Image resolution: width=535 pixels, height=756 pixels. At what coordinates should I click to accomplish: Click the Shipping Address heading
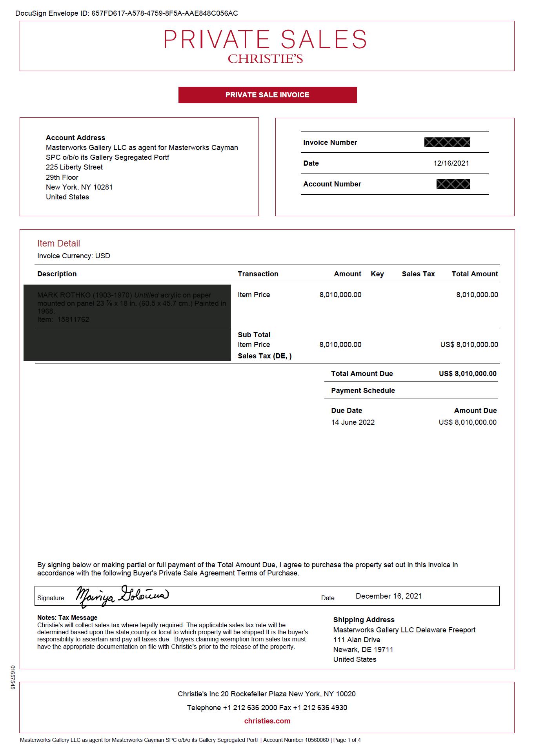364,620
